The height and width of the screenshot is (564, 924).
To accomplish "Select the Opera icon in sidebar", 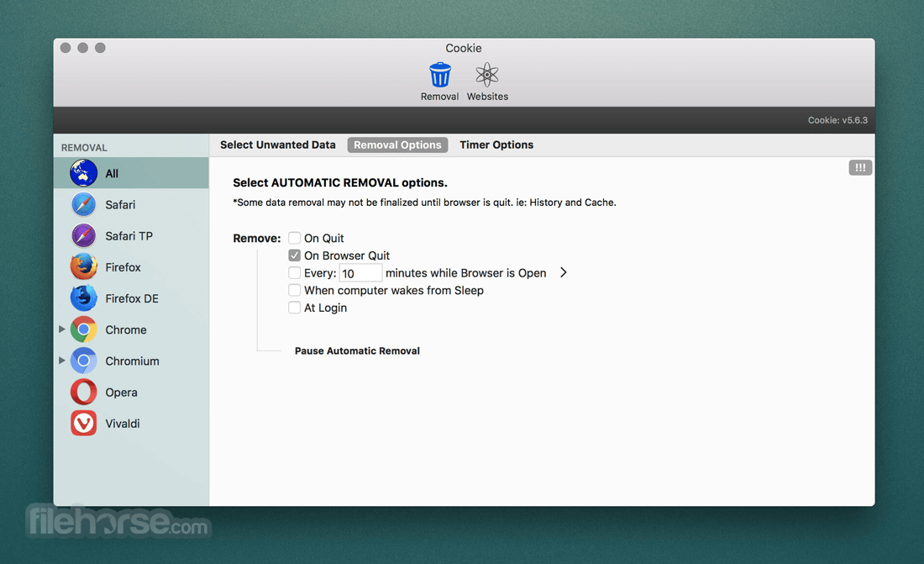I will tap(84, 392).
